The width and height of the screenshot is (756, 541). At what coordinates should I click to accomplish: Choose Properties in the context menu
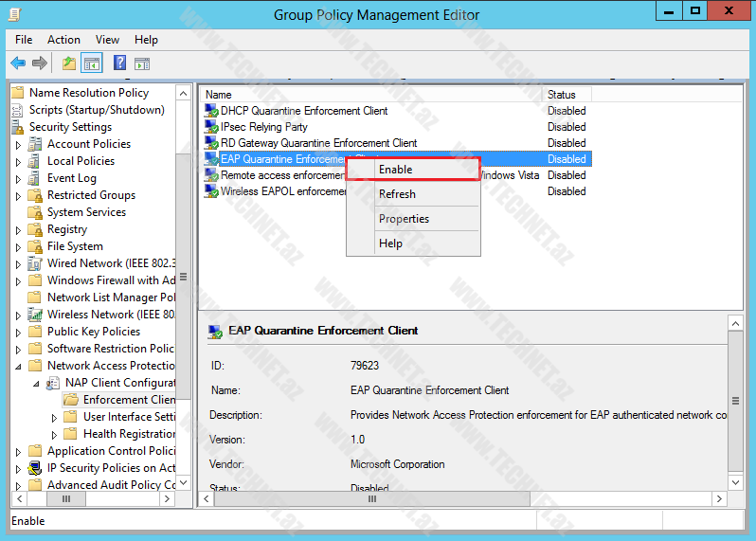pos(404,219)
